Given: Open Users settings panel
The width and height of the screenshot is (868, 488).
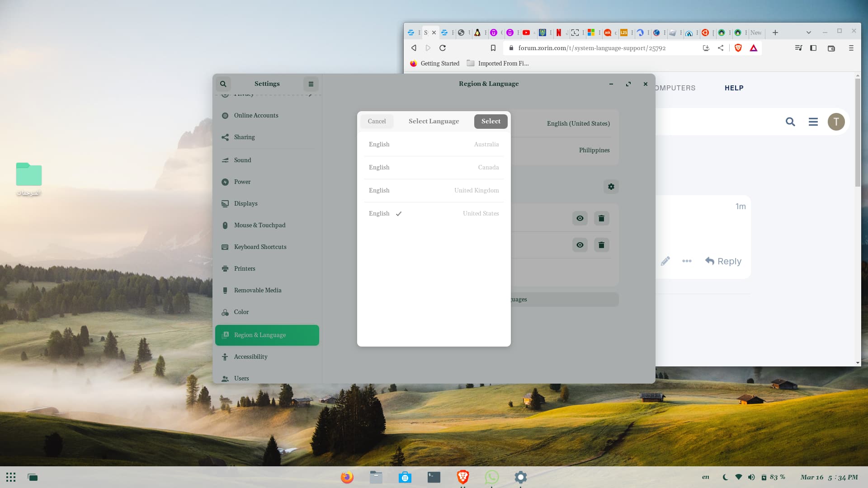Looking at the screenshot, I should tap(267, 379).
